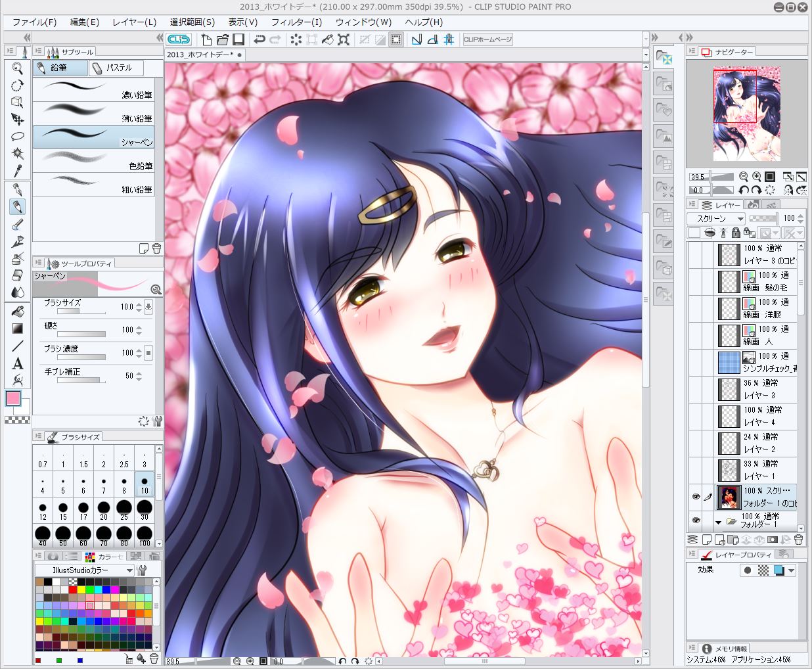Screen dimensions: 812x669
Task: Open CLIPホームページ button
Action: pos(487,39)
